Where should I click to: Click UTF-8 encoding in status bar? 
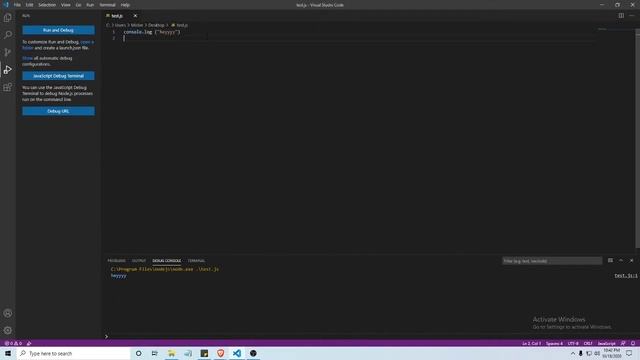click(x=573, y=343)
